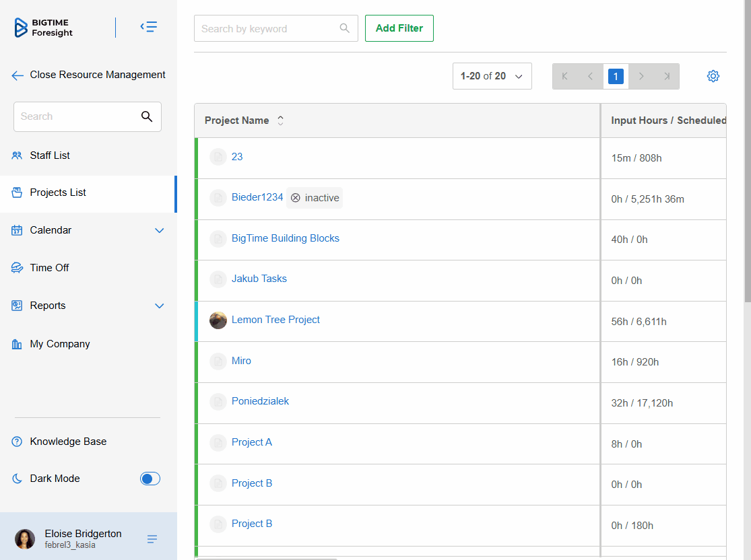Viewport: 751px width, 560px height.
Task: Open Staff List in sidebar
Action: pyautogui.click(x=50, y=155)
